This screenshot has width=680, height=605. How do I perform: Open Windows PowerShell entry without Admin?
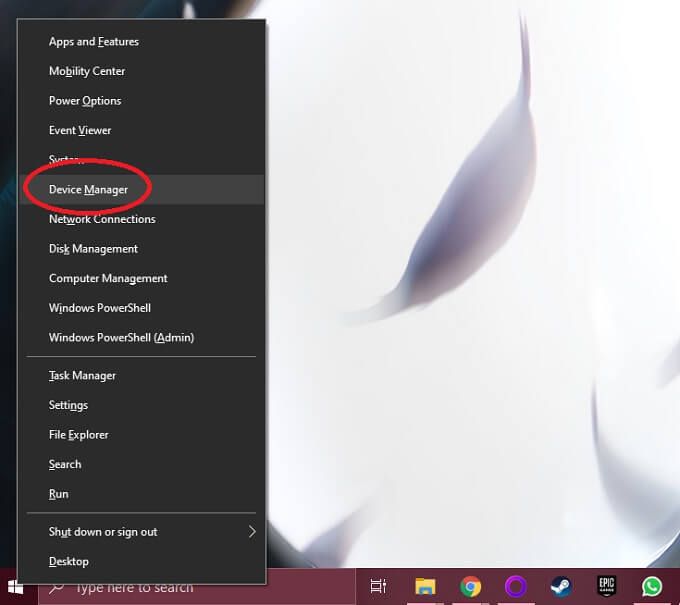[x=141, y=308]
